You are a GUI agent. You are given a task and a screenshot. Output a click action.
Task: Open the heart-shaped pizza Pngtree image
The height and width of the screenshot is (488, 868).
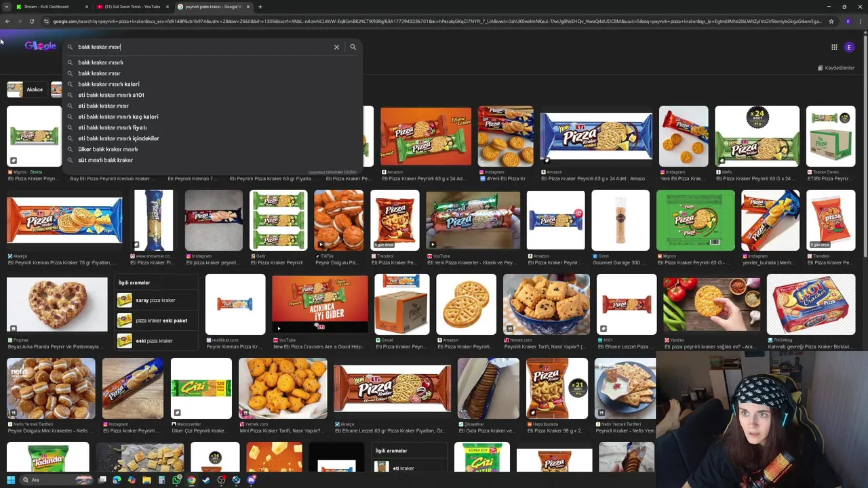(57, 304)
